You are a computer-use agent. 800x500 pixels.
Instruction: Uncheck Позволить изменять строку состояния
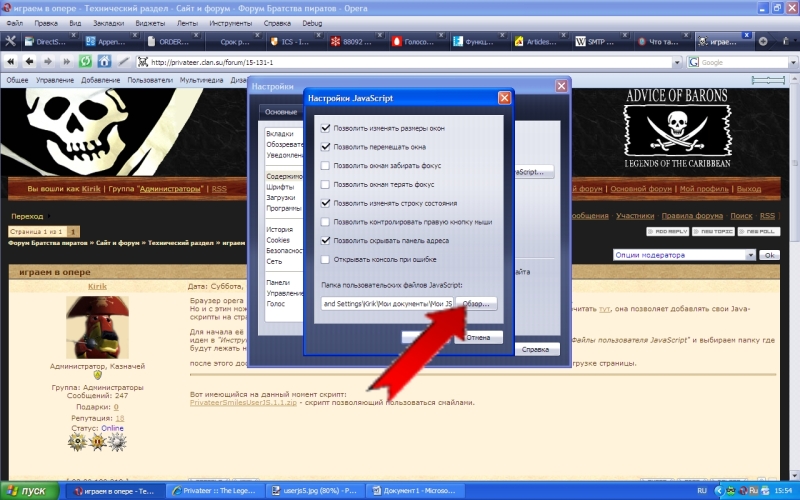[x=325, y=203]
